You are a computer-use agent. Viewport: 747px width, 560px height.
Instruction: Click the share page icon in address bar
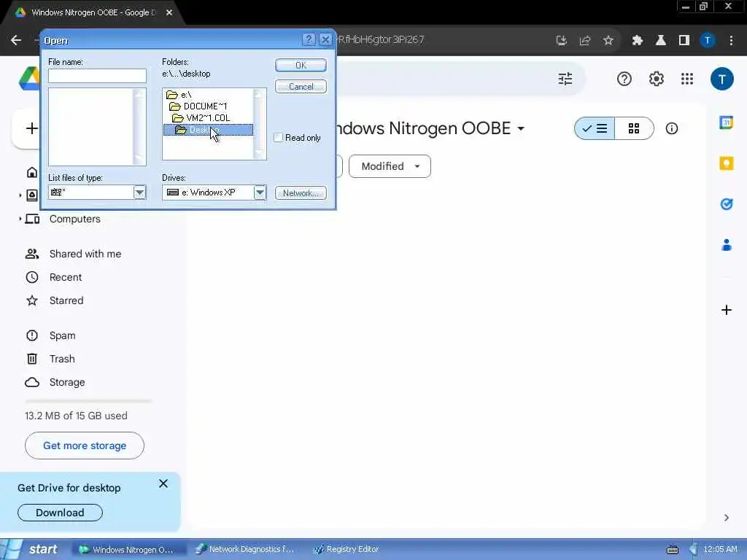tap(585, 41)
